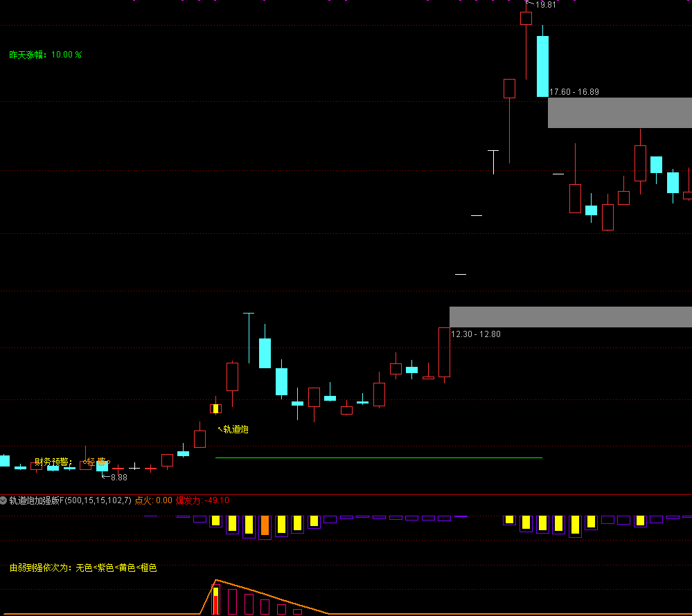Viewport: 692px width, 616px height.
Task: Click the 轻警 warning marker
Action: point(96,462)
